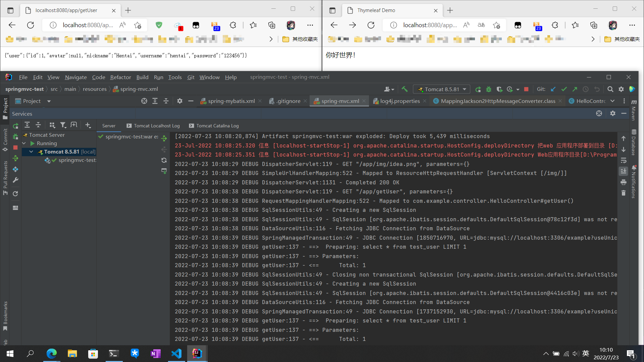Click the Git commit checkmark icon
Viewport: 644px width, 362px height.
pyautogui.click(x=564, y=89)
